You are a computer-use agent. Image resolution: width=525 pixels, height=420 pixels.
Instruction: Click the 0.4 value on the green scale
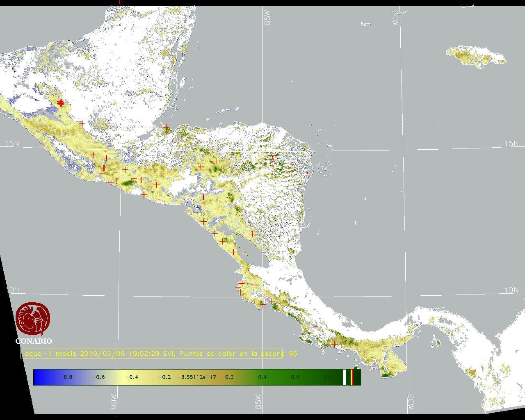[x=262, y=377]
